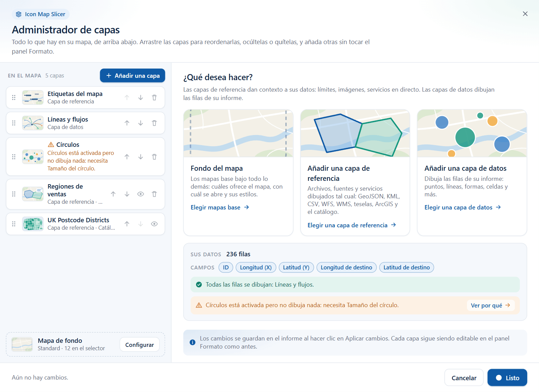Click Añadir una capa button
Screen dimensions: 539x392
pyautogui.click(x=132, y=76)
